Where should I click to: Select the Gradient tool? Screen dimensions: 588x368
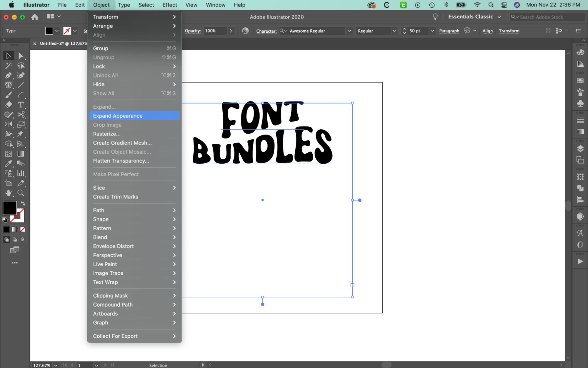[21, 154]
